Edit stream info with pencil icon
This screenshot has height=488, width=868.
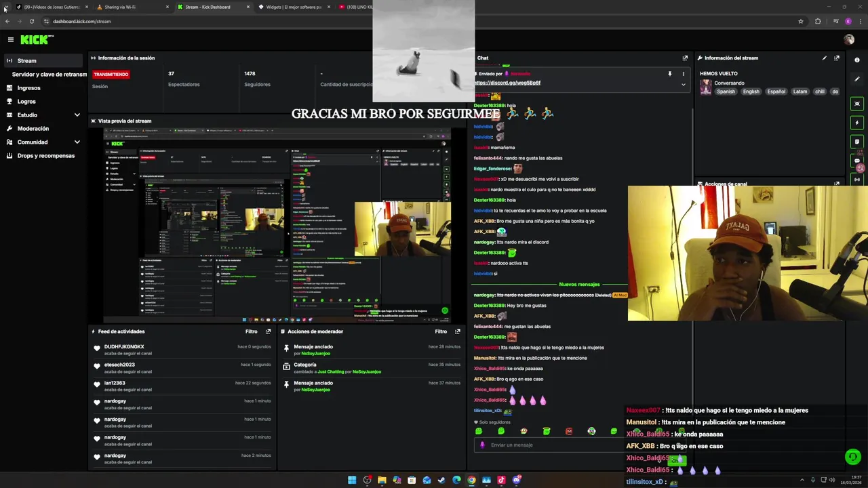tap(825, 58)
